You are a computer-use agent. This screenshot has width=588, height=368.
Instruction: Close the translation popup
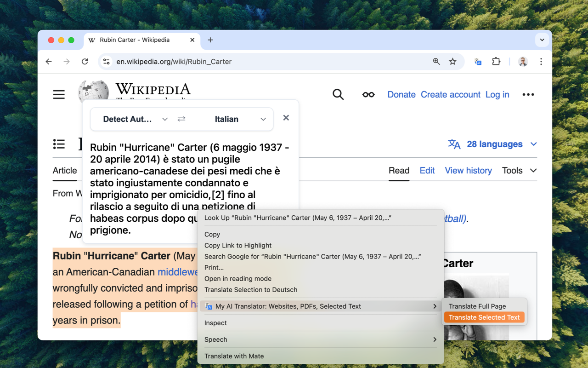coord(286,118)
